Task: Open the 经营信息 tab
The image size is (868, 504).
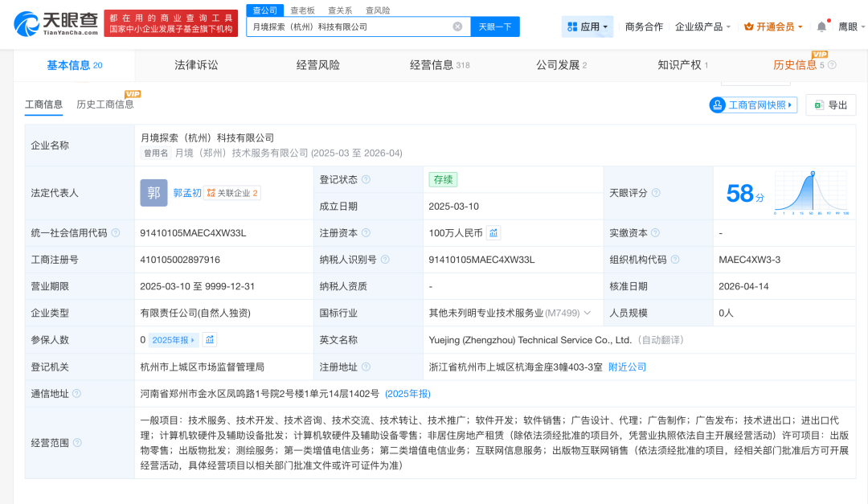Action: coord(440,65)
